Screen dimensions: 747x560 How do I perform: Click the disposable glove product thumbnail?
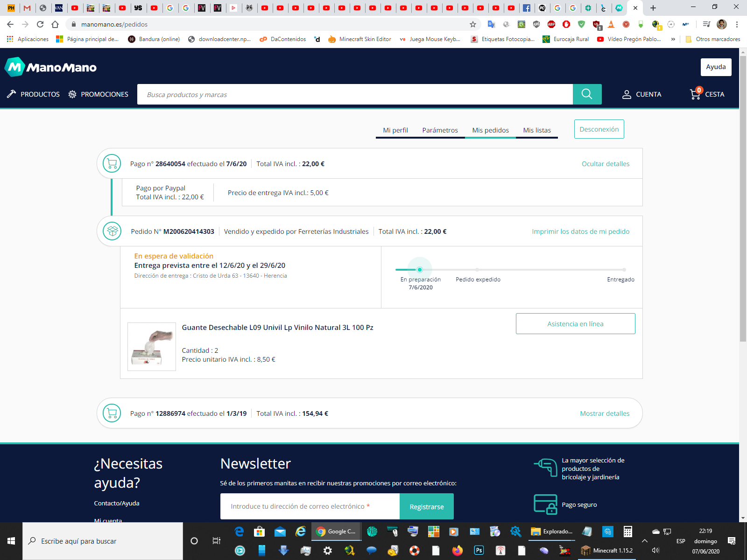pos(152,347)
